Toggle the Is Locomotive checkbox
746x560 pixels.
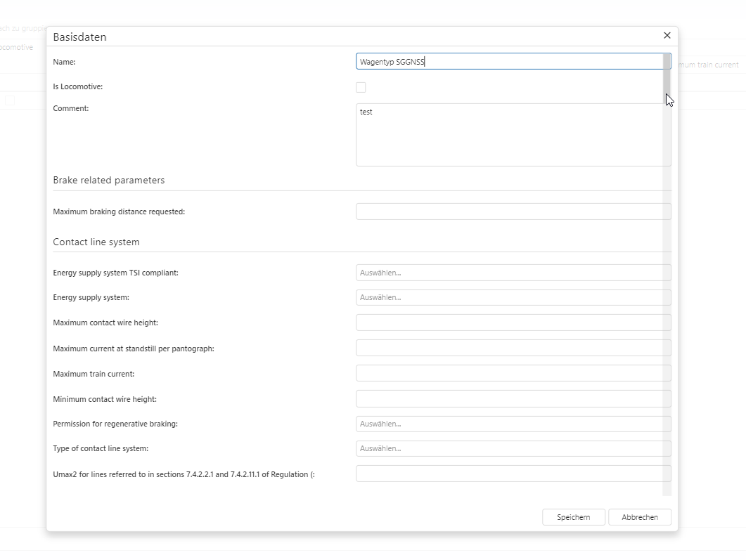pyautogui.click(x=361, y=87)
